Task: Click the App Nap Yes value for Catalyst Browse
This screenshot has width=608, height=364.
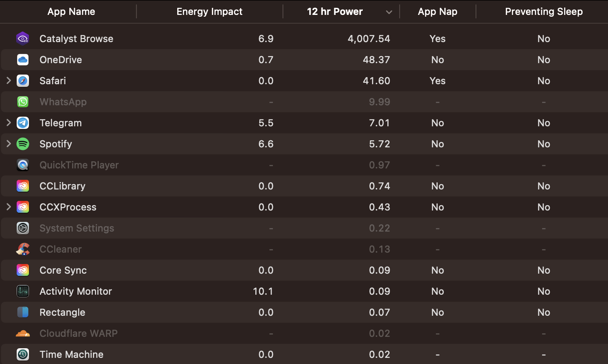Action: [437, 39]
